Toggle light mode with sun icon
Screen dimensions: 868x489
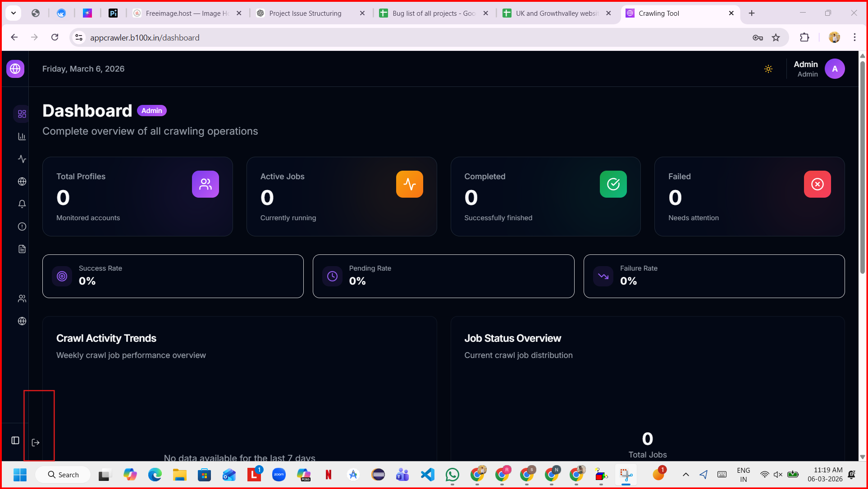click(x=768, y=69)
